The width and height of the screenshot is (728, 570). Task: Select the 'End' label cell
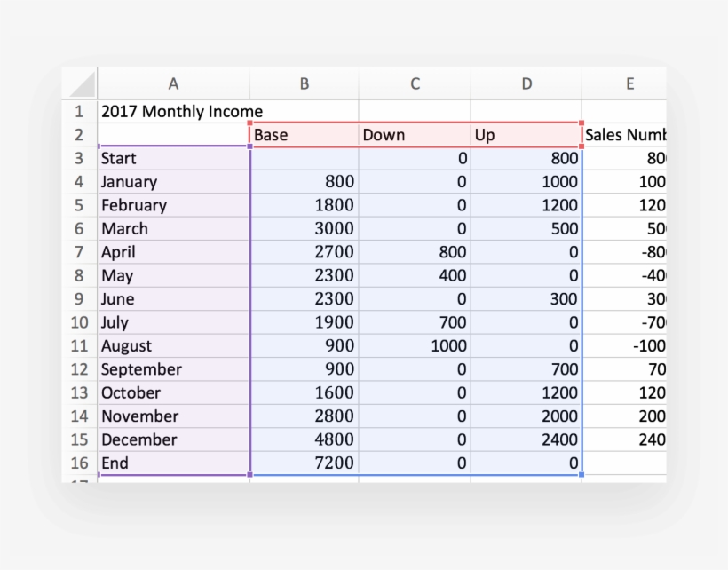coord(174,463)
